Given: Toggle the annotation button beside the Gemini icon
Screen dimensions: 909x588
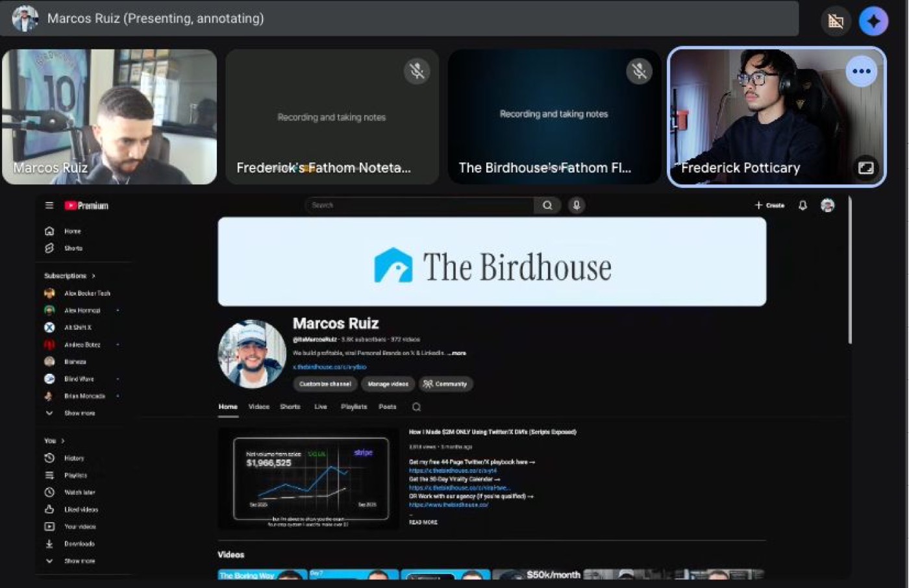Looking at the screenshot, I should [836, 21].
